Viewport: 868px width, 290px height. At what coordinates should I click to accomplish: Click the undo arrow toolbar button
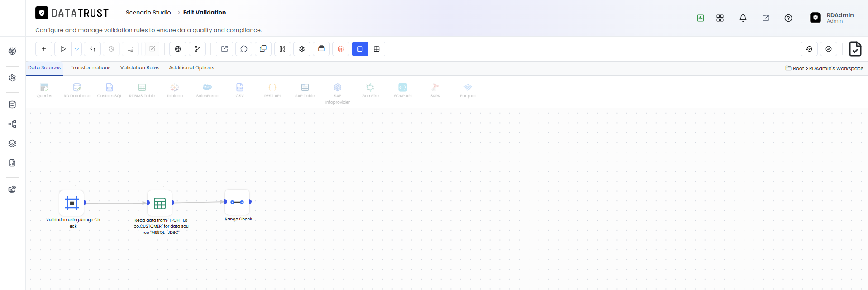tap(92, 49)
